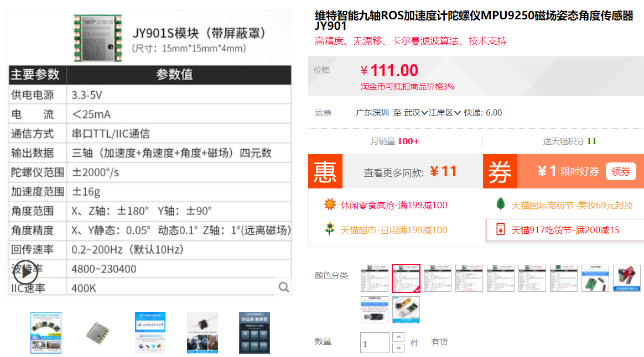Open 查看更多同款 ¥11 similar items link
This screenshot has width=644, height=357.
point(410,172)
